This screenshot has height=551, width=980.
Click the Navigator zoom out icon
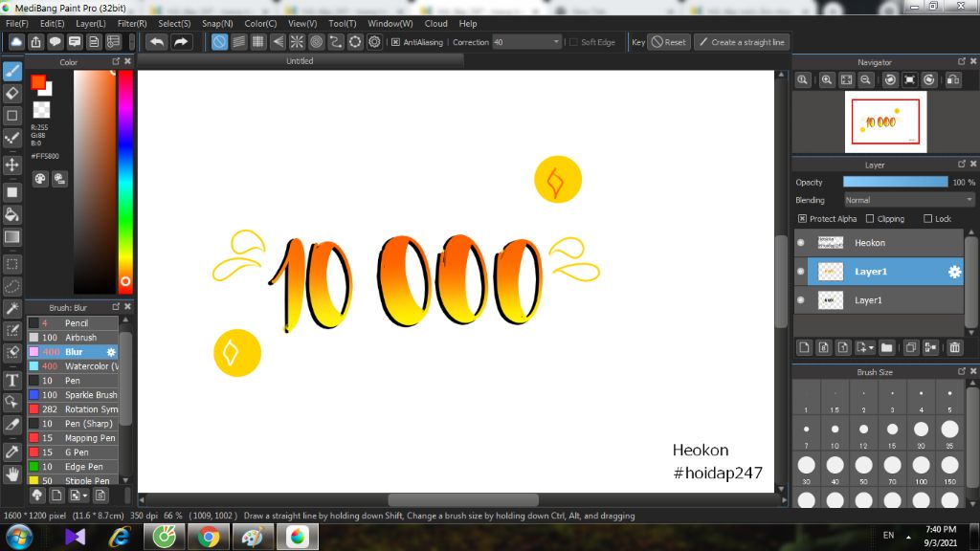point(865,80)
